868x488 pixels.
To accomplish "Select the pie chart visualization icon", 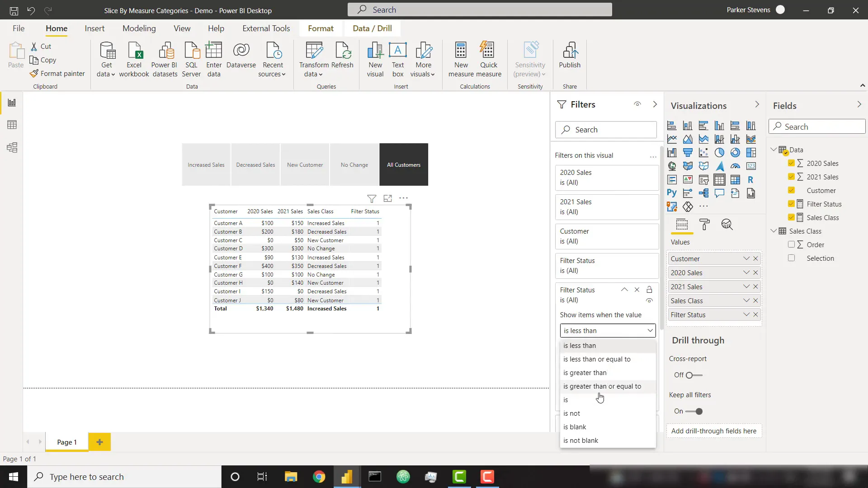I will coord(720,153).
